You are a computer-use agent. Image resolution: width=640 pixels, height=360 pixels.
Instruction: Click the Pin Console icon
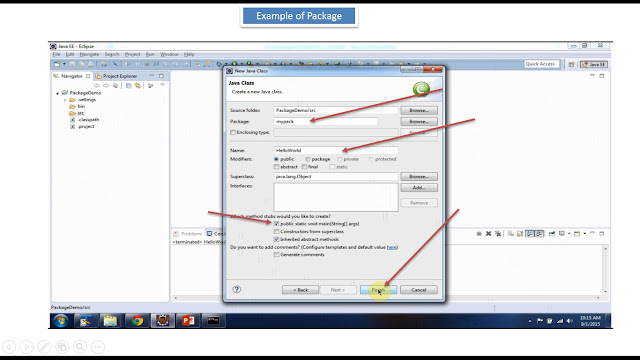552,233
